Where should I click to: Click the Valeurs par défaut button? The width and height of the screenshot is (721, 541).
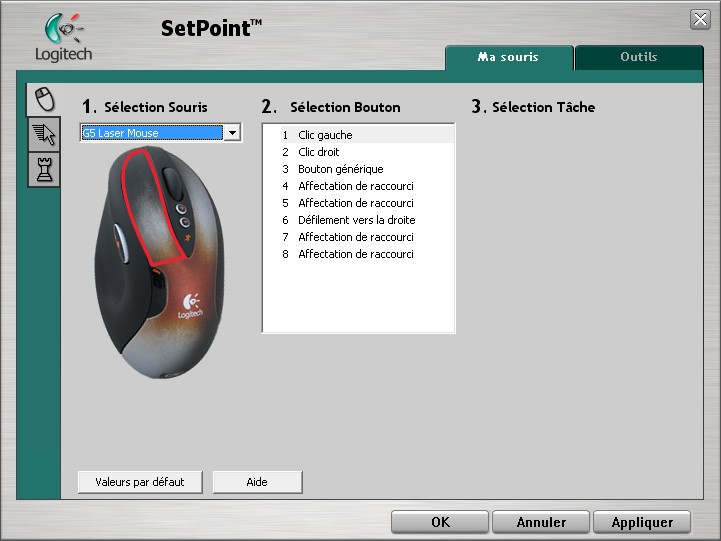tap(140, 482)
